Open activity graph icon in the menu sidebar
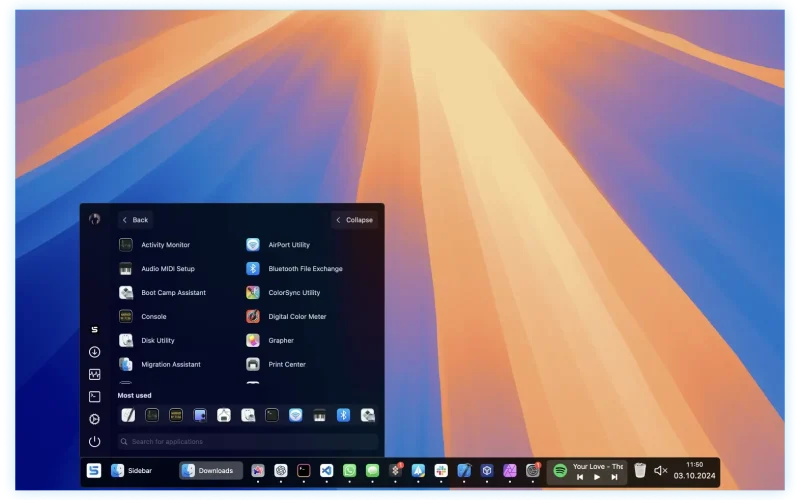The width and height of the screenshot is (800, 500). click(x=94, y=374)
